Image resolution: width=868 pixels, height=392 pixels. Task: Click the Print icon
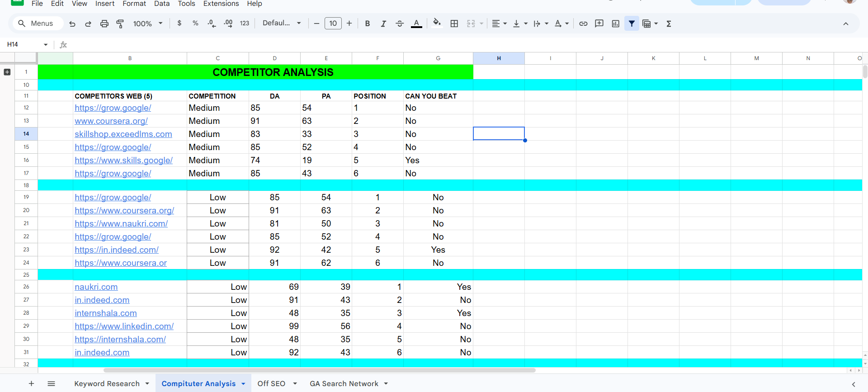click(x=104, y=24)
